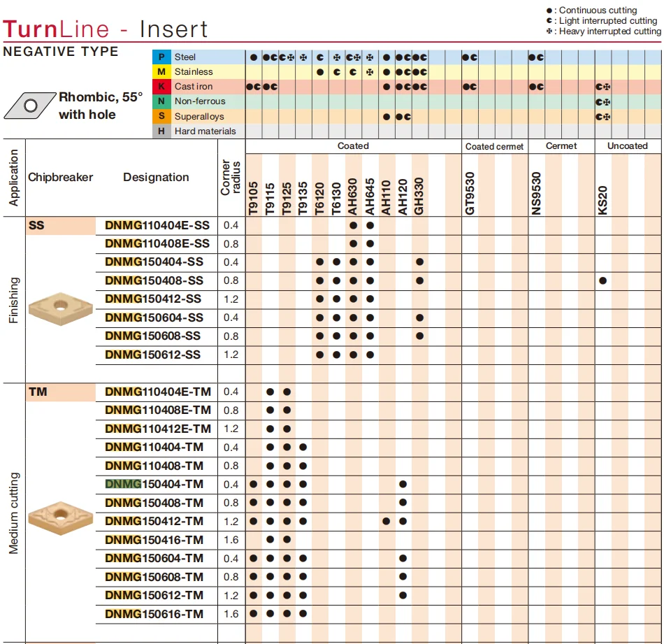
Task: Select designation DNMG150408-SS
Action: [154, 280]
